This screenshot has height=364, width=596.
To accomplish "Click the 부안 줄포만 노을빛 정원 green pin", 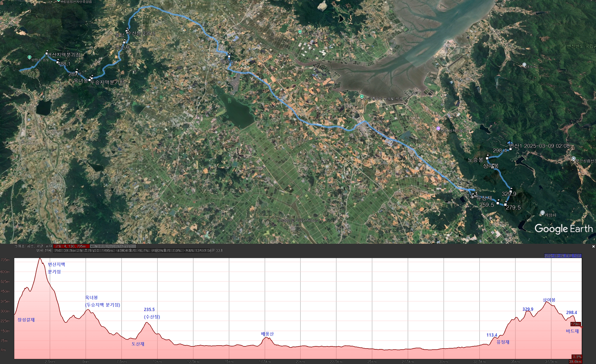I will (362, 97).
